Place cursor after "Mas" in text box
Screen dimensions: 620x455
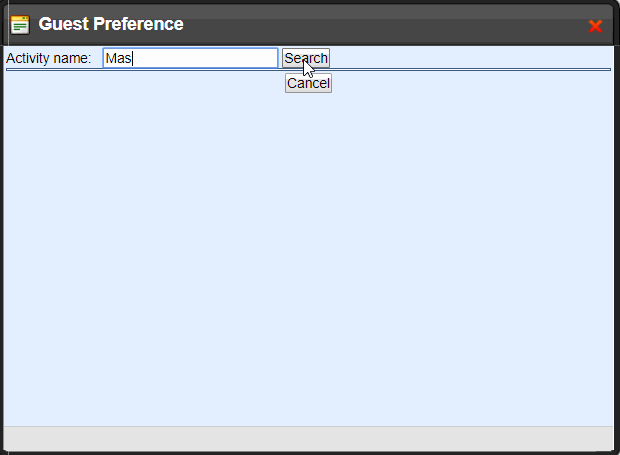coord(132,58)
